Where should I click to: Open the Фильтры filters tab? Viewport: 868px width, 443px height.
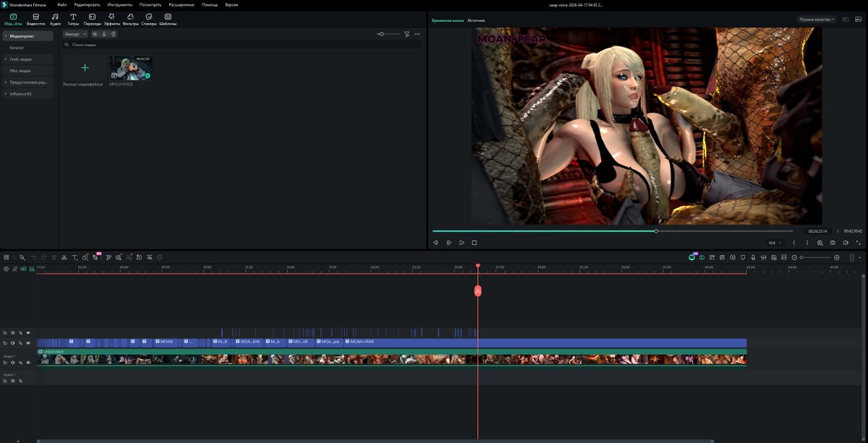(130, 19)
